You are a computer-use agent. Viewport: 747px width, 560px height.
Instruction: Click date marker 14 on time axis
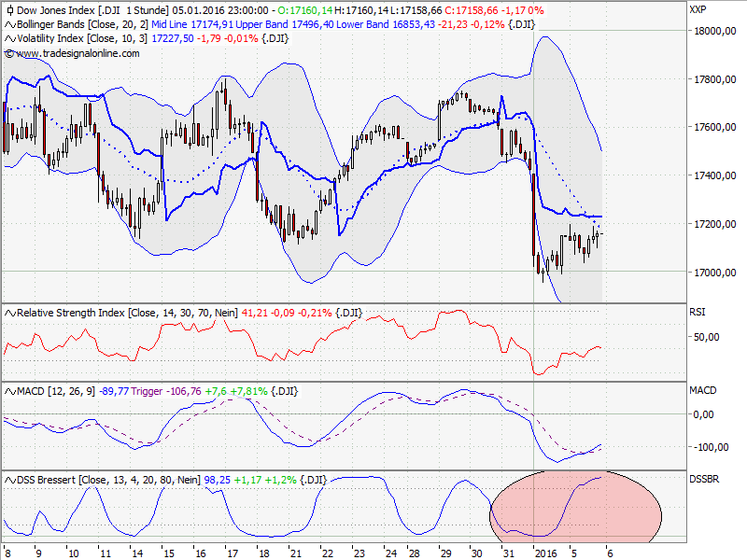[x=137, y=553]
